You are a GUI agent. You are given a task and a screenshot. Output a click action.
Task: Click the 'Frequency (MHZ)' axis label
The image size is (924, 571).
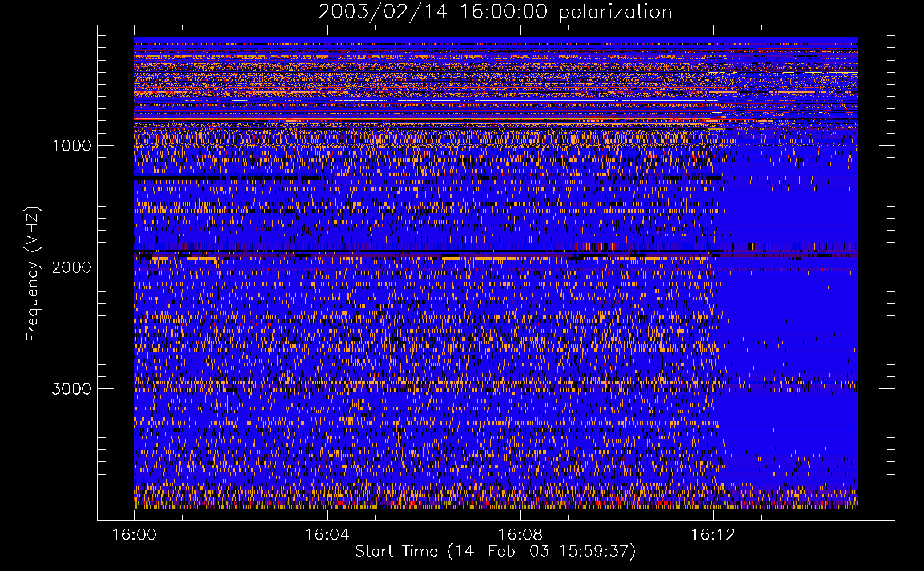tap(33, 274)
